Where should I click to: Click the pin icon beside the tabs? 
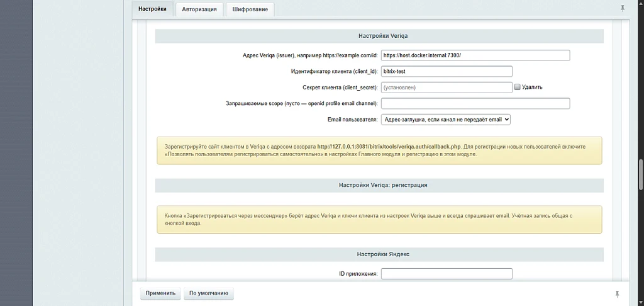(623, 8)
